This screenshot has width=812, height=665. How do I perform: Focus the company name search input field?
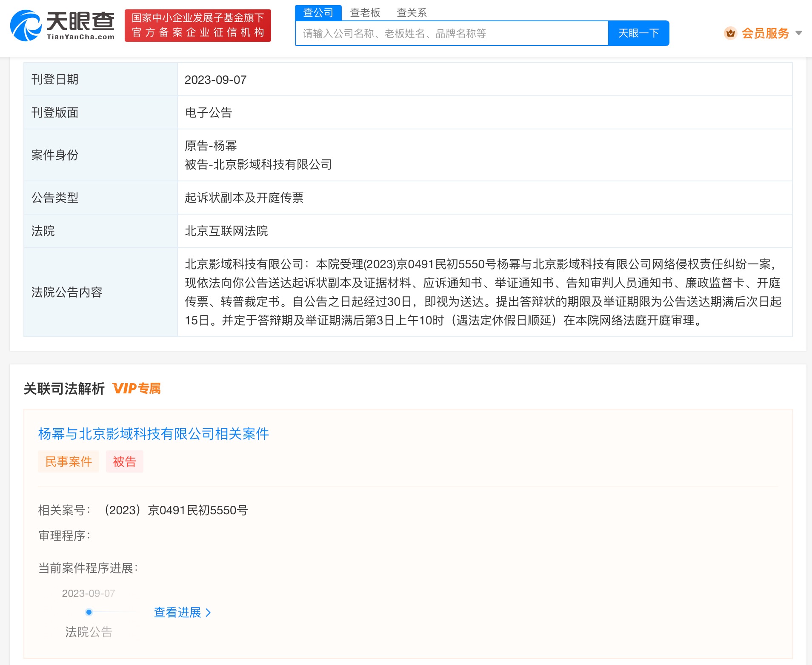451,33
